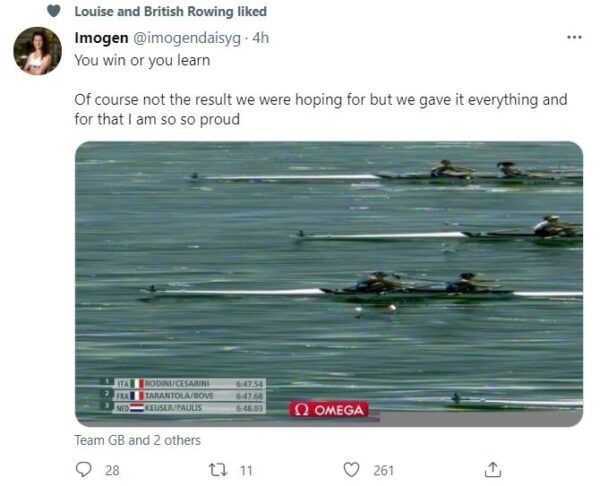Click the OMEGA logo in the image
This screenshot has height=486, width=600.
(x=329, y=410)
